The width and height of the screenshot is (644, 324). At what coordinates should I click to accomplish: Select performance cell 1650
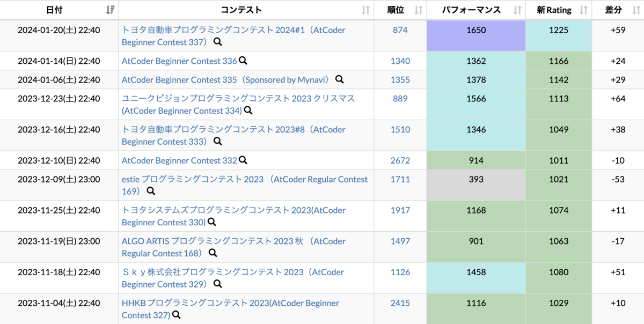tap(476, 36)
